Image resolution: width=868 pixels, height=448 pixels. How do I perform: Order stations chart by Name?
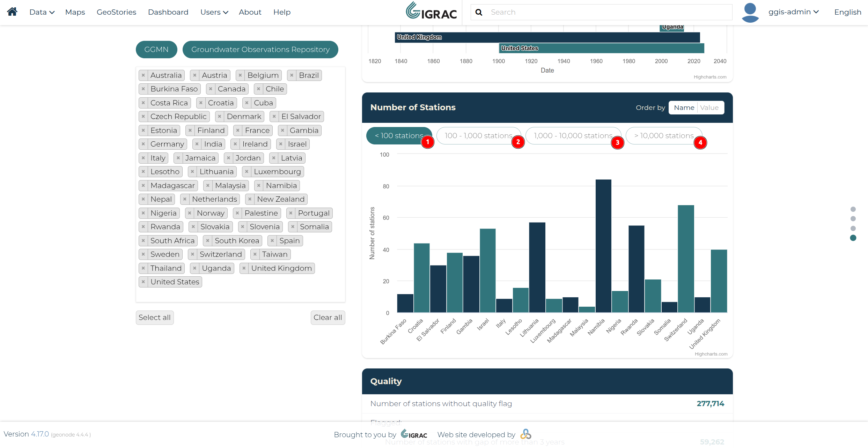(684, 108)
